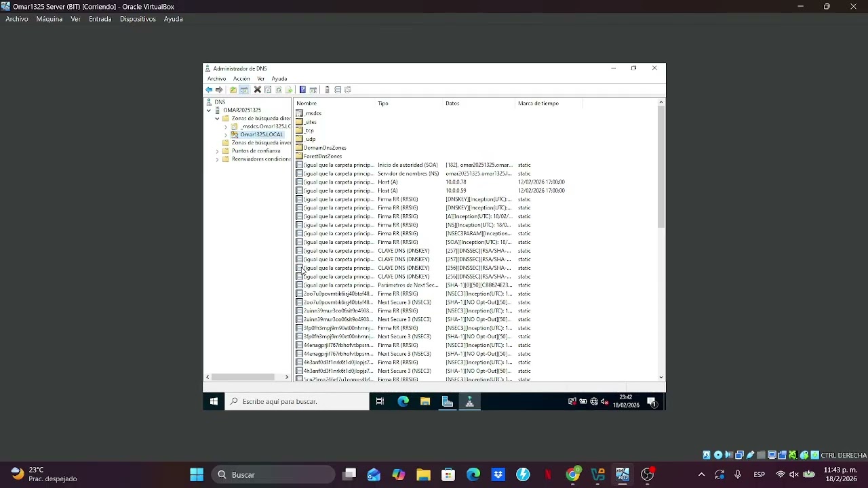The height and width of the screenshot is (488, 868).
Task: Click the VirtualBox shared folders status icon
Action: (761, 455)
